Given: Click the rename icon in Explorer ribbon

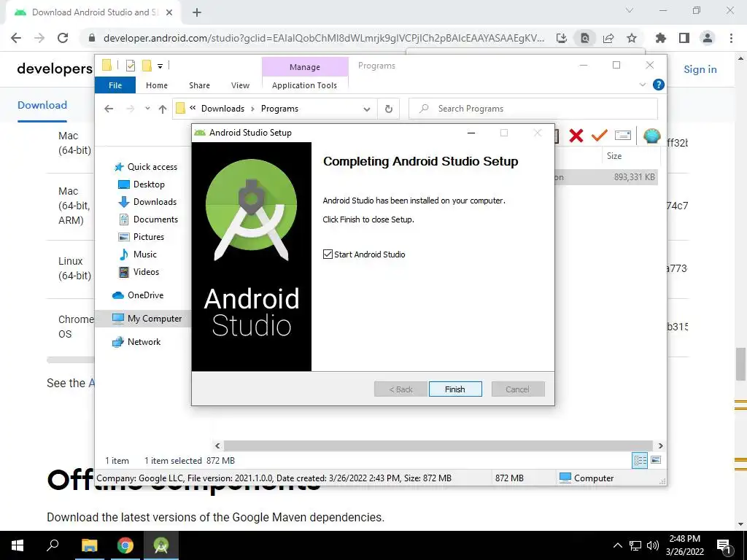Looking at the screenshot, I should (x=623, y=136).
